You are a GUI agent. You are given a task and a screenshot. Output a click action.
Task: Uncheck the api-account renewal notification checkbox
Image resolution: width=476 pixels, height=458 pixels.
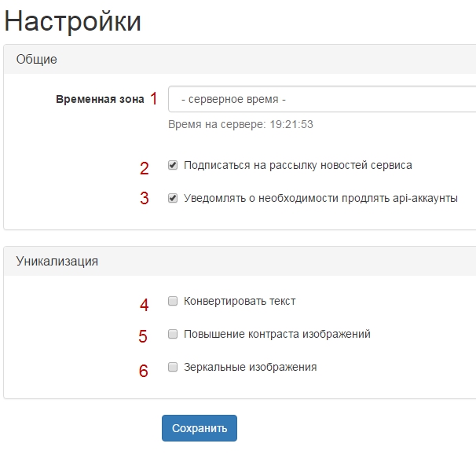point(173,199)
